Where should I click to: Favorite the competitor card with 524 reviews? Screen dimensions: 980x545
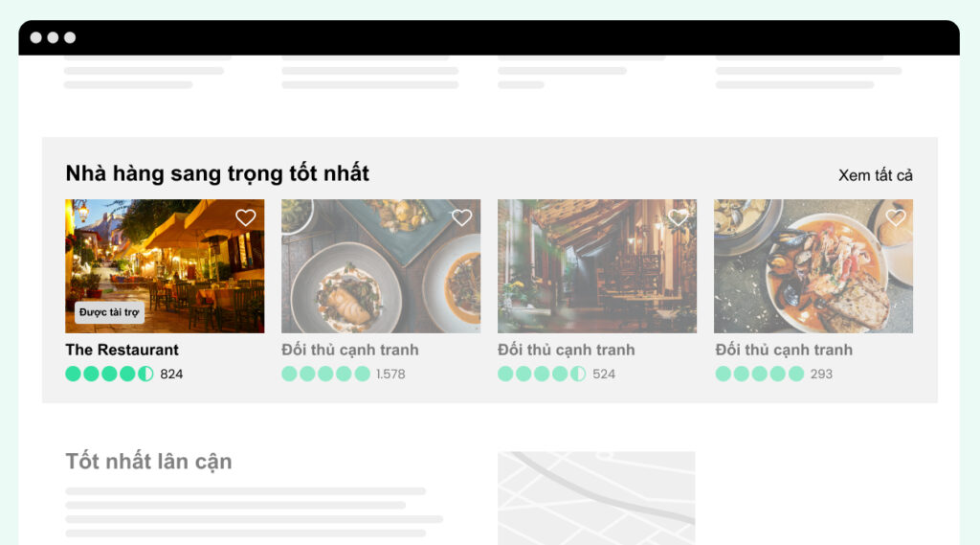coord(679,217)
